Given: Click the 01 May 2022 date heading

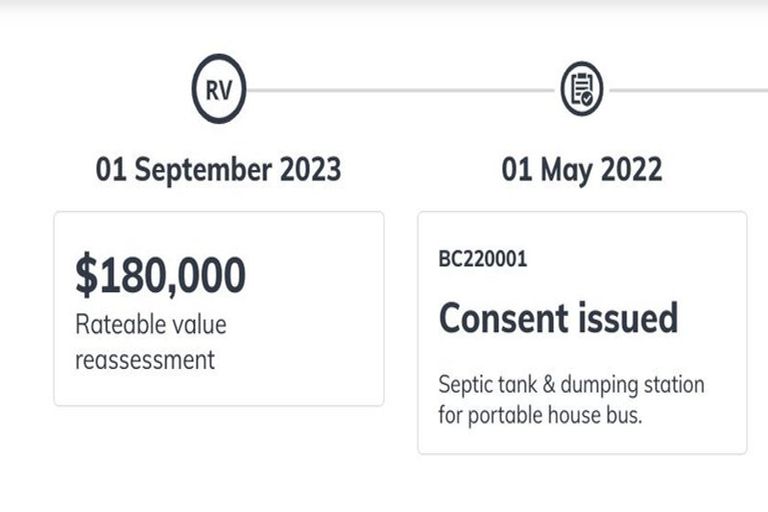Looking at the screenshot, I should (x=581, y=169).
